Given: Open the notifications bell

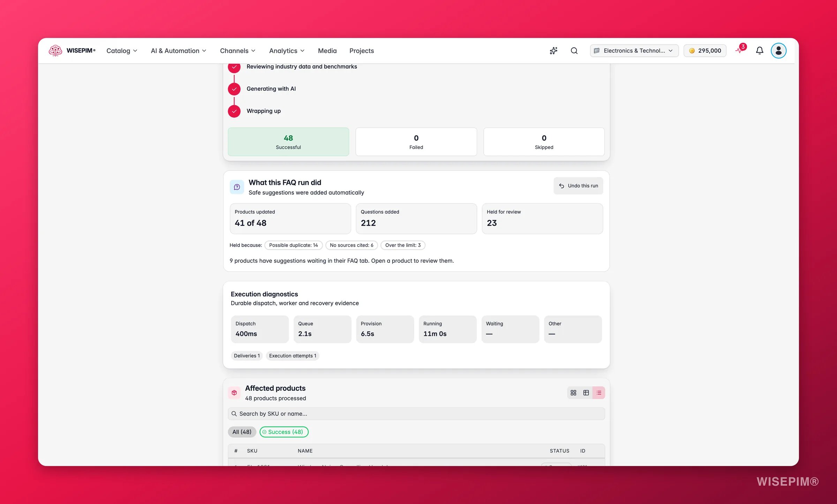Looking at the screenshot, I should 760,51.
